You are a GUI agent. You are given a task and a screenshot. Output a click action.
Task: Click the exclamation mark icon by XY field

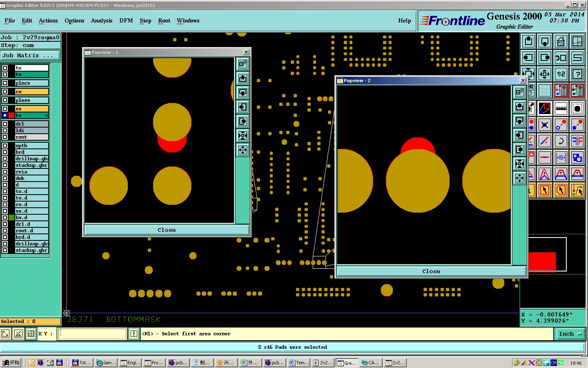click(x=134, y=334)
